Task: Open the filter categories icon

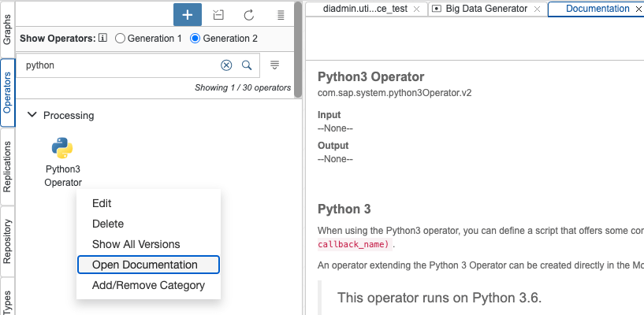Action: tap(275, 65)
